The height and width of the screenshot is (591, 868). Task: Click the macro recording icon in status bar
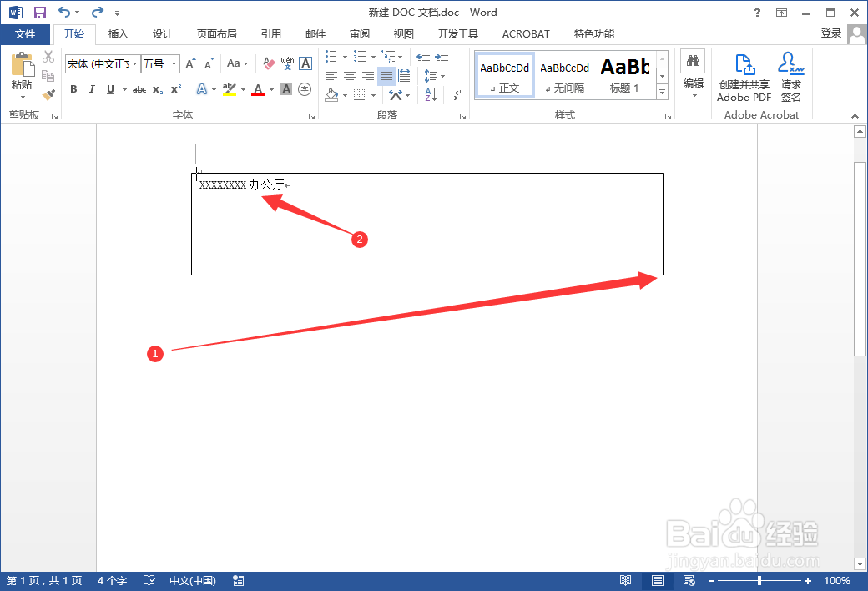pos(239,580)
